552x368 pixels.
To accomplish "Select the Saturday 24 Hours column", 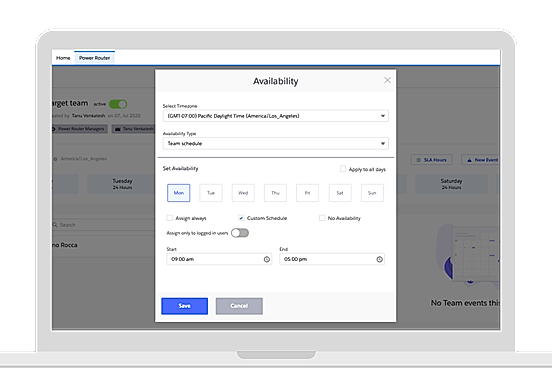I will pyautogui.click(x=451, y=184).
